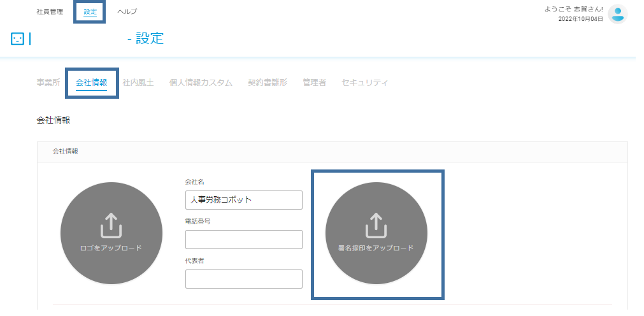The height and width of the screenshot is (316, 644).
Task: Open the user avatar profile menu
Action: 617,14
